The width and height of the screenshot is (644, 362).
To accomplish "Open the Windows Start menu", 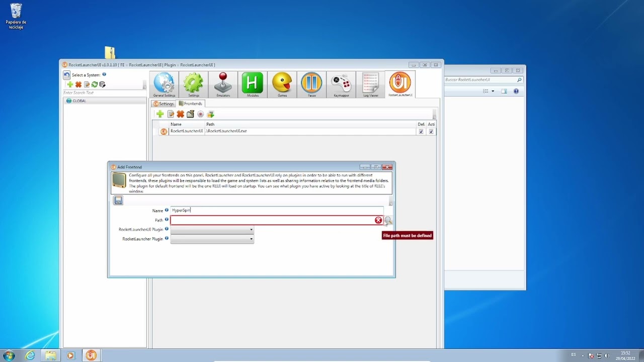I will (9, 355).
